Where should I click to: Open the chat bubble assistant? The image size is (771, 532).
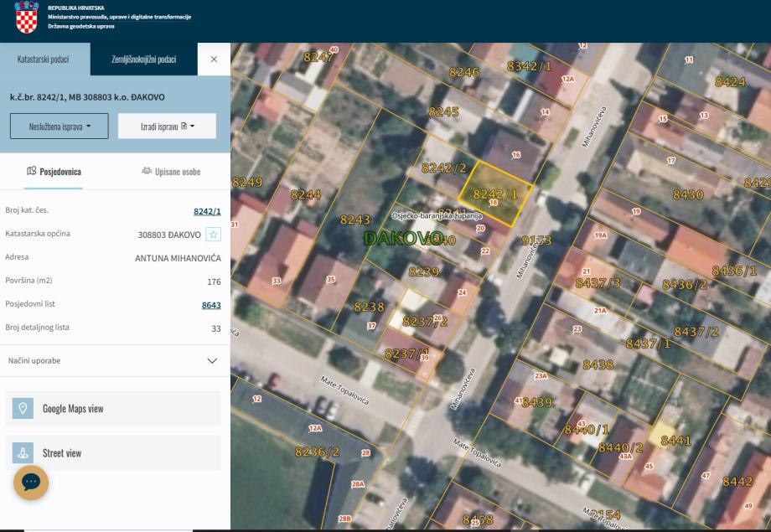(x=30, y=482)
